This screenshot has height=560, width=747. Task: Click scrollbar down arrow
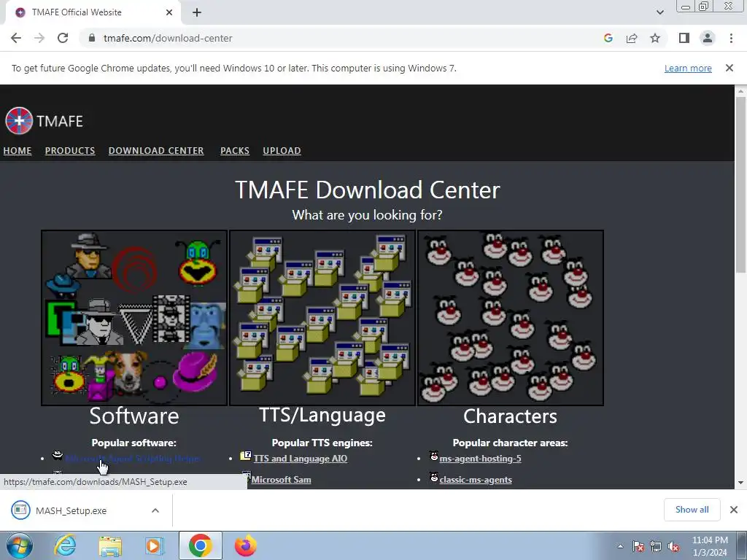pos(740,483)
